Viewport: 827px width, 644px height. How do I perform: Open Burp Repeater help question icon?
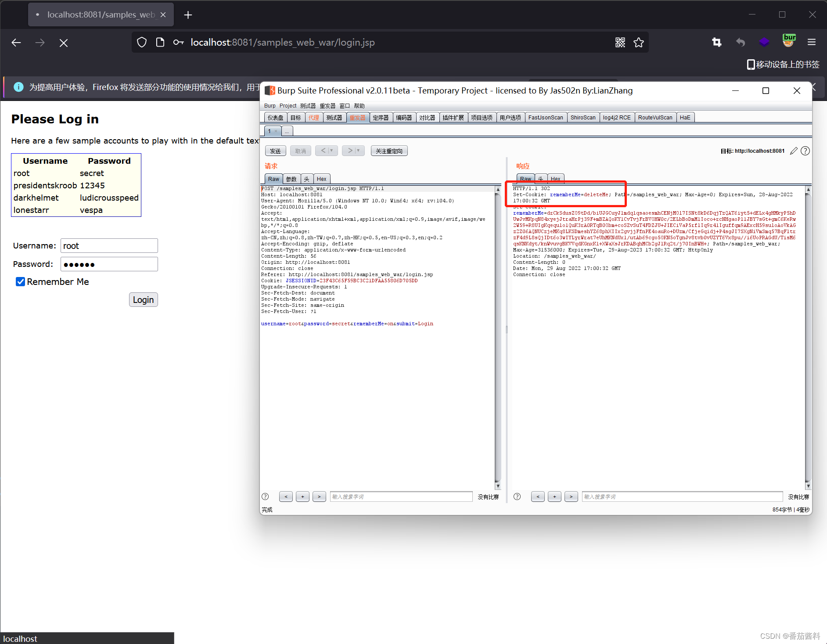tap(805, 151)
